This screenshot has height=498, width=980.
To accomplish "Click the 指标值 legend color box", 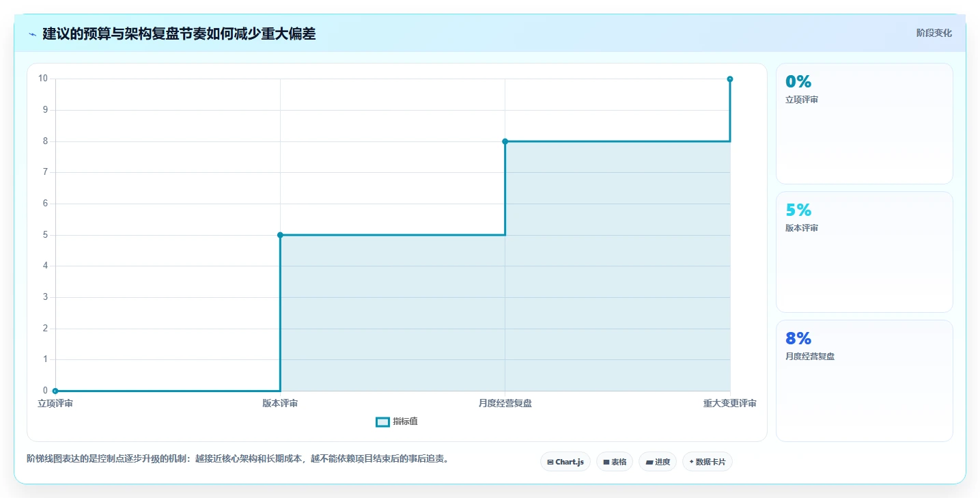I will [x=382, y=422].
